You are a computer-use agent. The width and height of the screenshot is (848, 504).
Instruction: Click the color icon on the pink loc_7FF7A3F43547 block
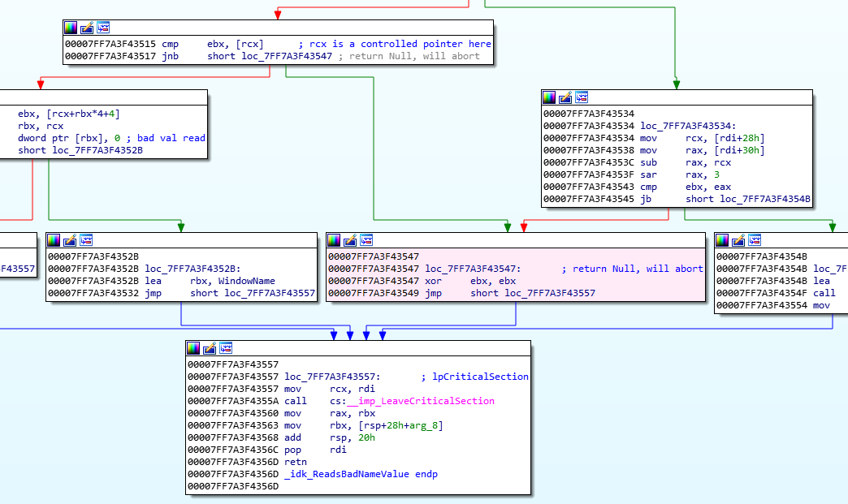[x=335, y=240]
